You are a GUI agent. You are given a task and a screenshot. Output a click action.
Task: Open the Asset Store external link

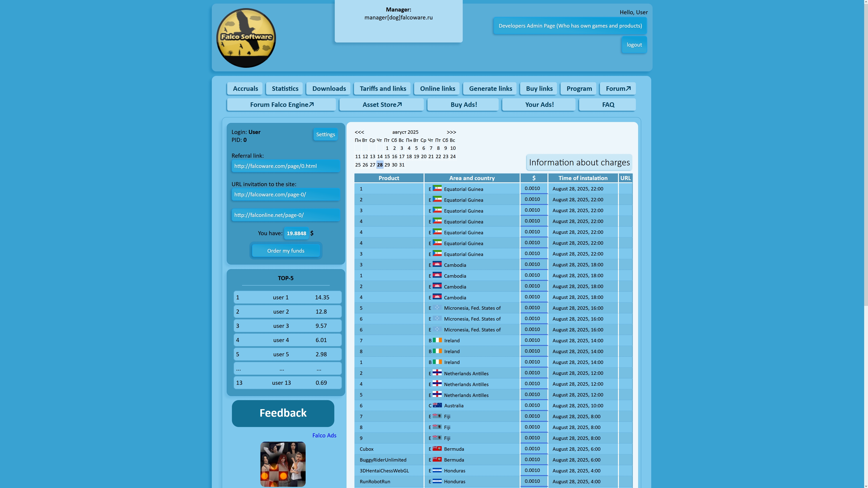[381, 104]
